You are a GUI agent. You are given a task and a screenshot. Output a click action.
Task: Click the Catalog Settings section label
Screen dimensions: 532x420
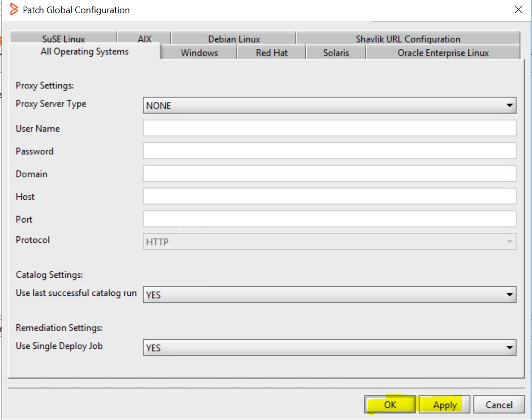click(x=49, y=275)
